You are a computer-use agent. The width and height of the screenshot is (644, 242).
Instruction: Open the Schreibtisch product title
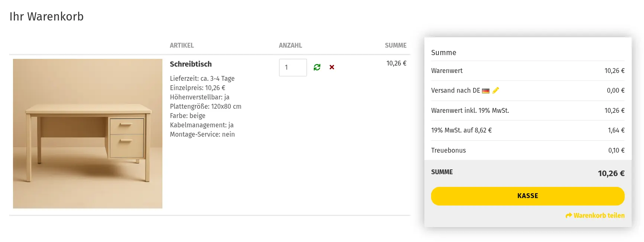pos(191,64)
